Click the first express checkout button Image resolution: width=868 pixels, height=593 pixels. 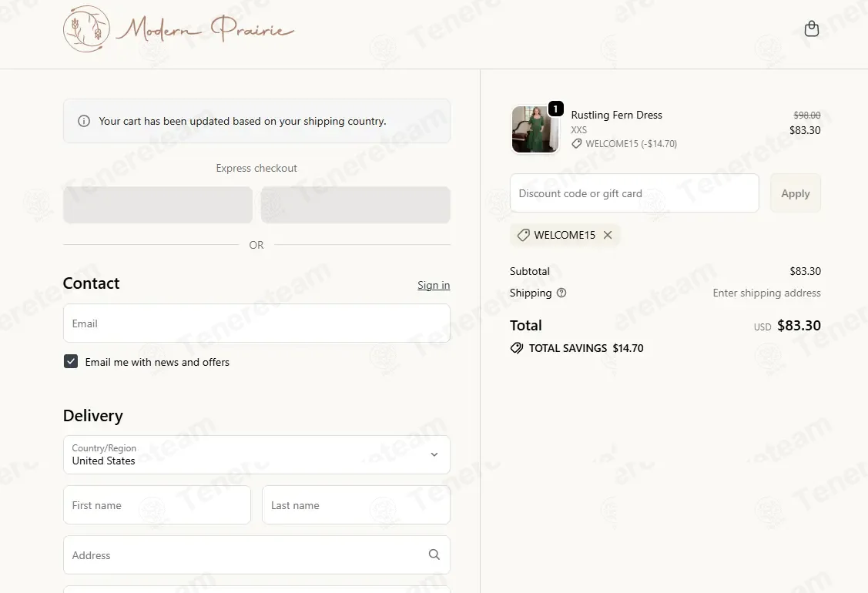coord(158,205)
